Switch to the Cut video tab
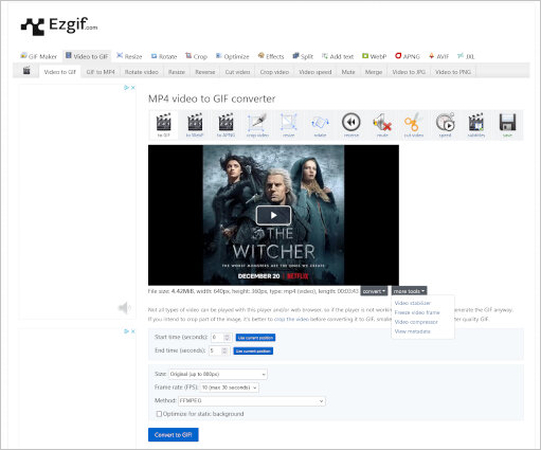Viewport: 541px width, 450px height. (237, 72)
